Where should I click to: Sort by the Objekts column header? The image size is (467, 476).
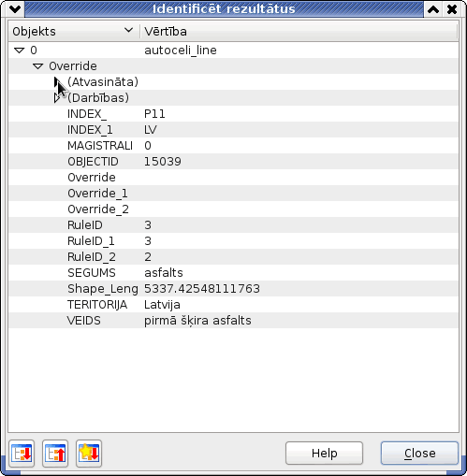click(x=74, y=31)
